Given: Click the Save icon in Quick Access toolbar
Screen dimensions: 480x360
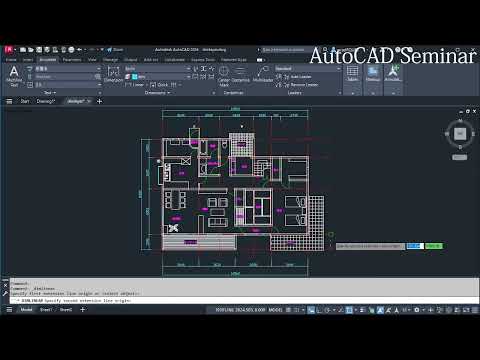Looking at the screenshot, I should (x=39, y=50).
